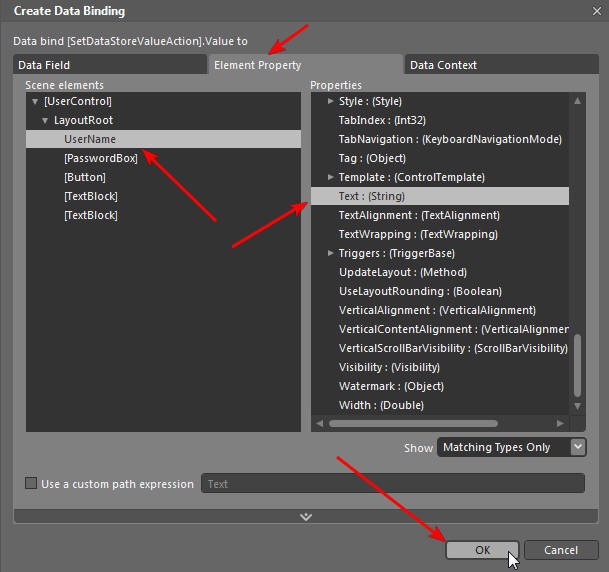The height and width of the screenshot is (572, 609).
Task: Select Tag : (Object) property
Action: tap(440, 158)
